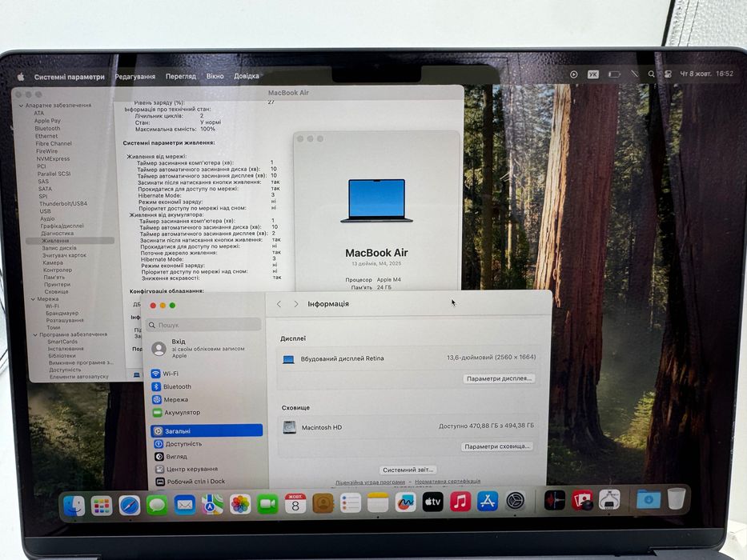Open the Системні параметри menu
The image size is (747, 560).
[69, 77]
